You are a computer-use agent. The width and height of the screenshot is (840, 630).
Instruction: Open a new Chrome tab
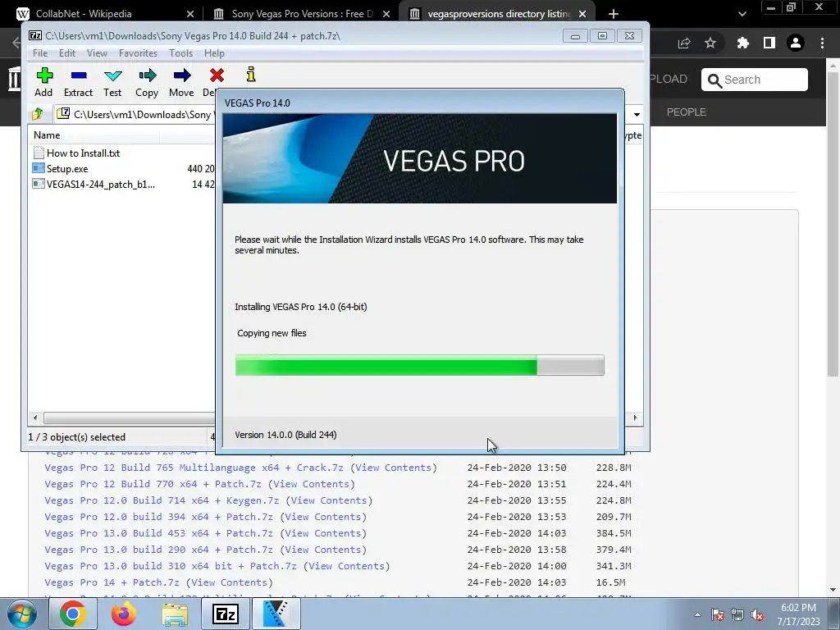tap(614, 14)
